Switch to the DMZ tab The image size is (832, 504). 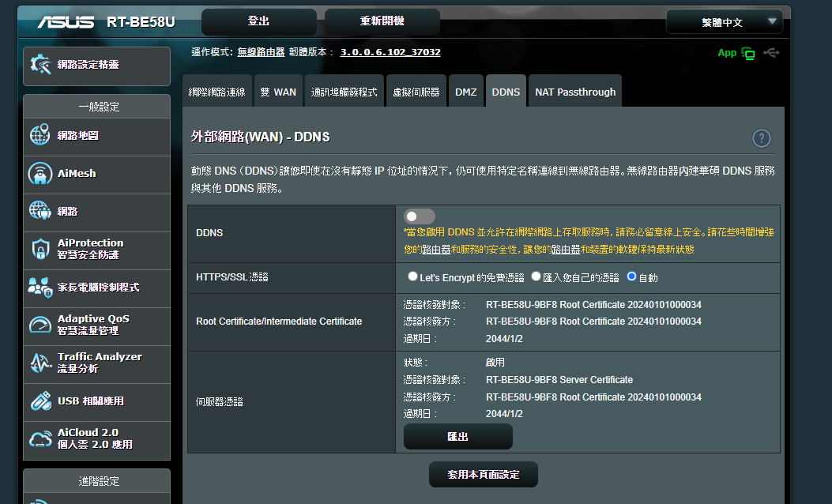(x=466, y=92)
